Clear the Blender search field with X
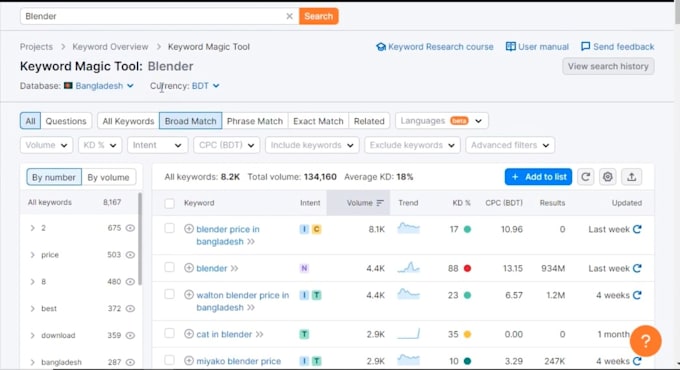 coord(289,16)
